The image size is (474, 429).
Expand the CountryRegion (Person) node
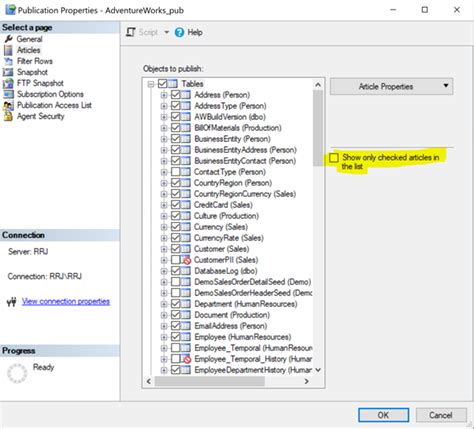pyautogui.click(x=164, y=183)
